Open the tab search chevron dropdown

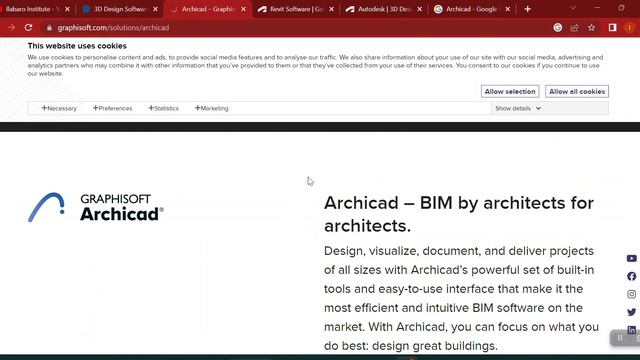pyautogui.click(x=573, y=9)
